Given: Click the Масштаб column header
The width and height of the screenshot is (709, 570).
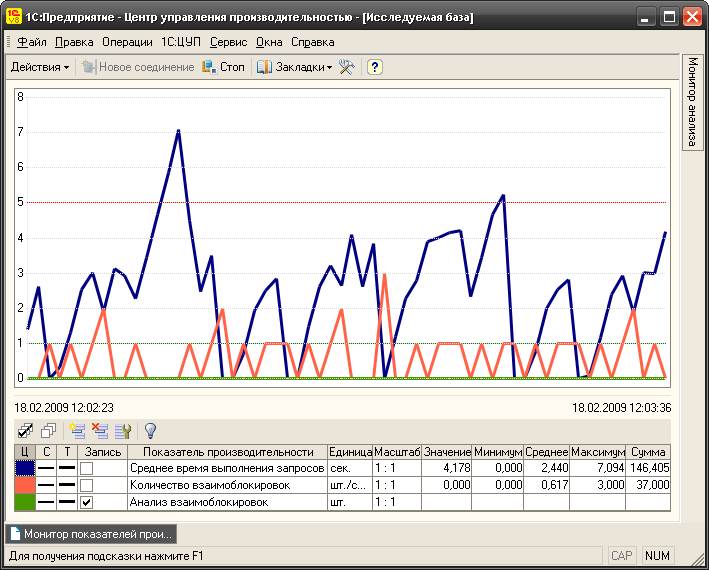Looking at the screenshot, I should tap(397, 452).
